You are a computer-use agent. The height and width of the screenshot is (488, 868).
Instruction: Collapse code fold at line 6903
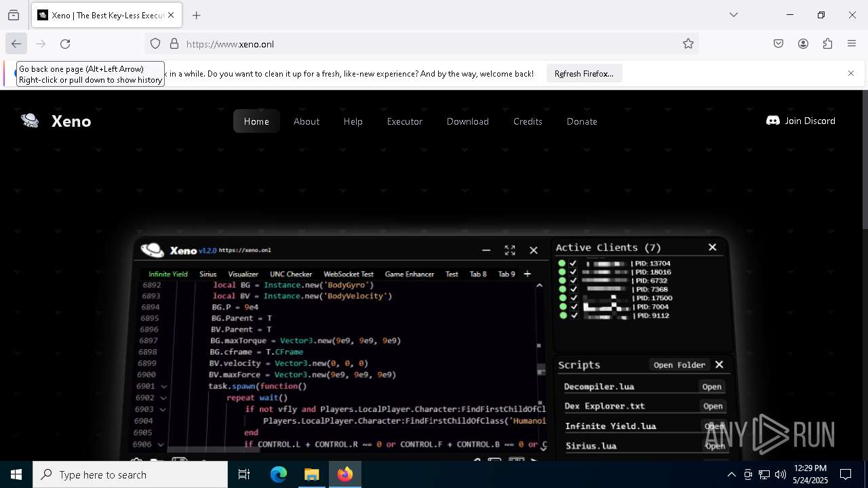tap(163, 409)
